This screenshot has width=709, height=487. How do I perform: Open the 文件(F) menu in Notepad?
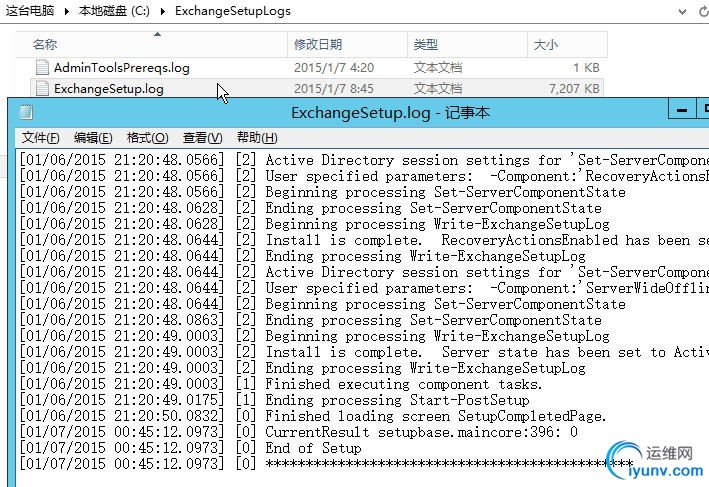pyautogui.click(x=41, y=137)
